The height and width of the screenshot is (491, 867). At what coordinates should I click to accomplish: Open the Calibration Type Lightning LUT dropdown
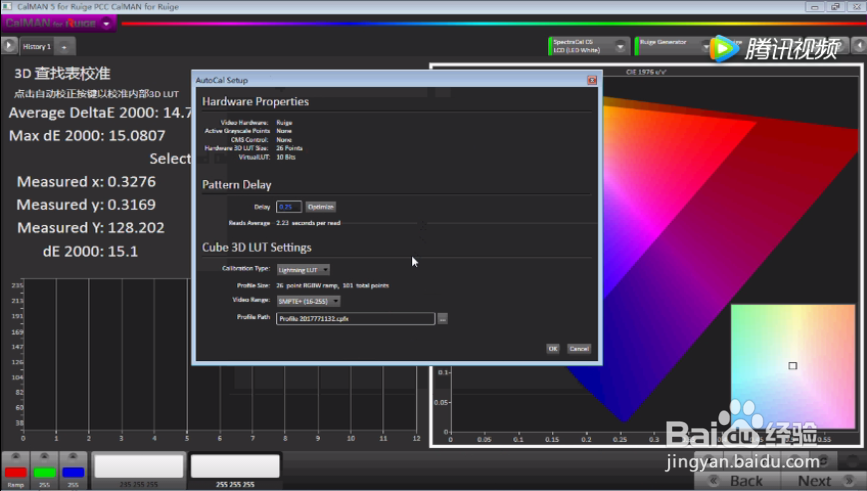point(303,270)
